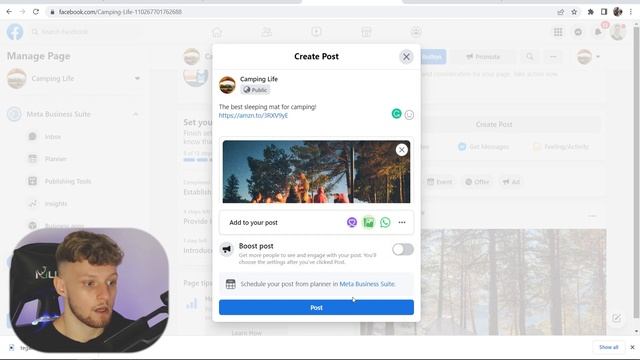The height and width of the screenshot is (360, 640).
Task: Open the Watch video tab
Action: click(316, 32)
